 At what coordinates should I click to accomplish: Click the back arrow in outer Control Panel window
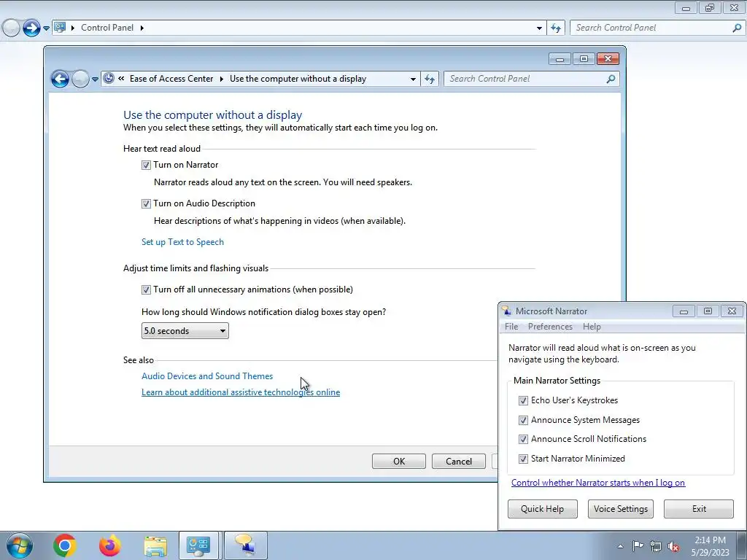pos(11,28)
